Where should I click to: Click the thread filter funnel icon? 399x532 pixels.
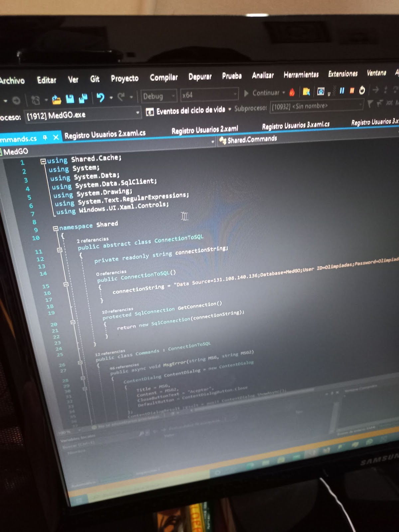pos(370,104)
